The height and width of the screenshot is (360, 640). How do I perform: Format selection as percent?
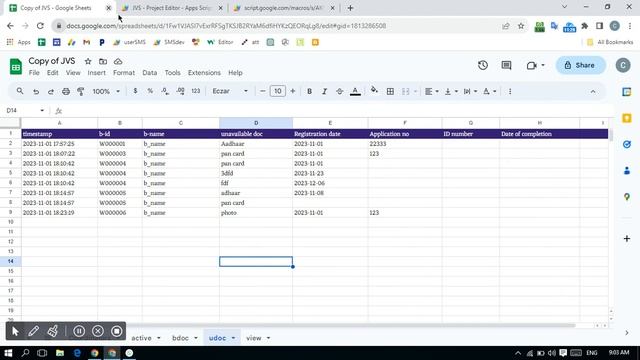(x=150, y=91)
